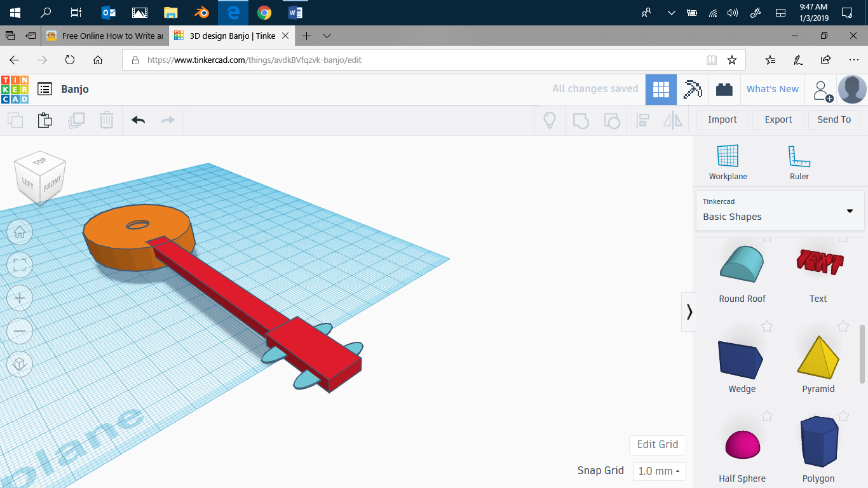Undo the last action

[x=138, y=119]
